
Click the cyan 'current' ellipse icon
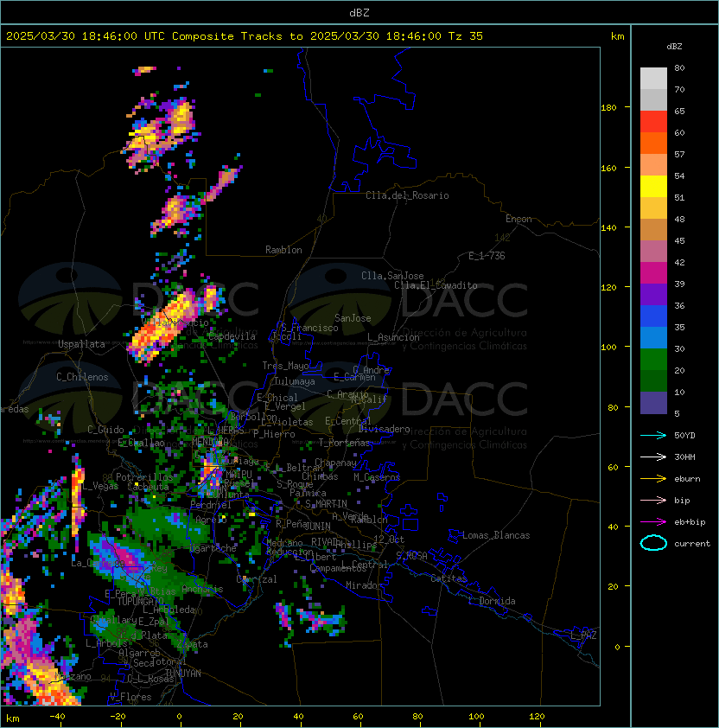click(x=653, y=543)
